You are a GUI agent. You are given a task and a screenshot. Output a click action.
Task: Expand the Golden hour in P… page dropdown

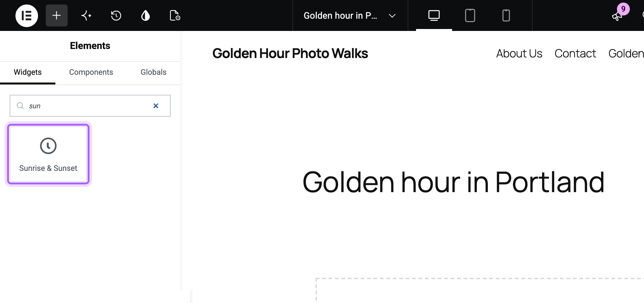(x=350, y=15)
